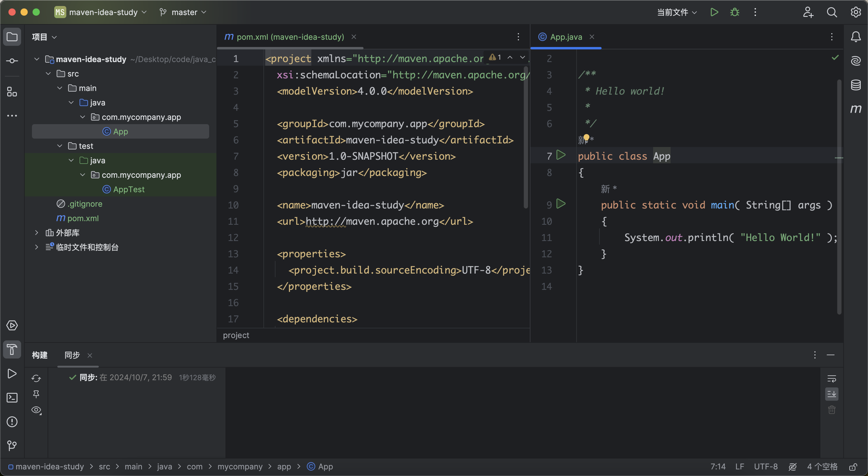Toggle soft-wrap in the build output
The image size is (868, 476).
tap(832, 378)
